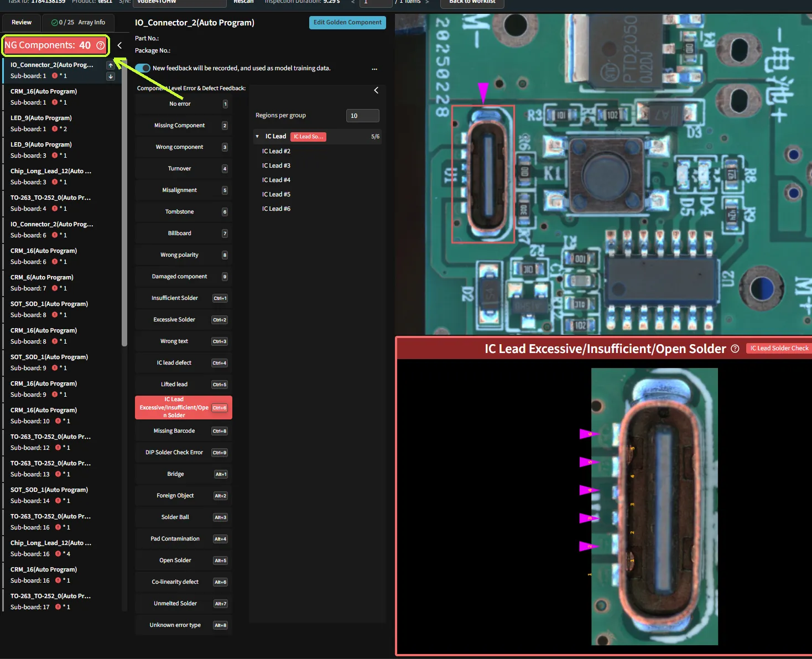Click the magenta marker above the connector
812x659 pixels.
coord(483,92)
